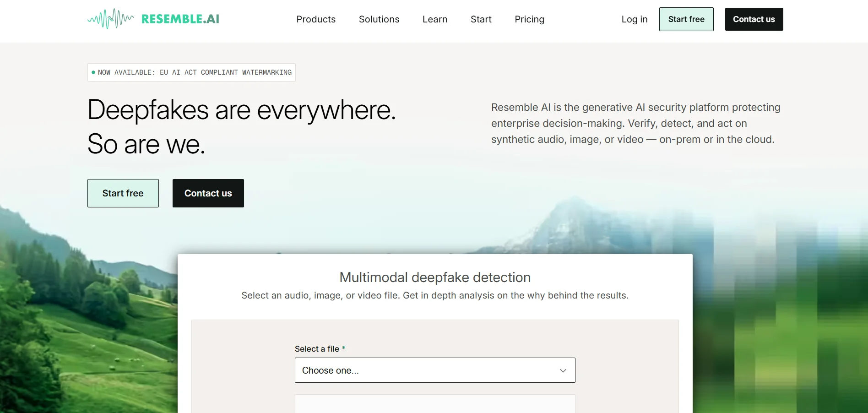The height and width of the screenshot is (413, 868).
Task: Click the hero Start free button
Action: click(123, 193)
